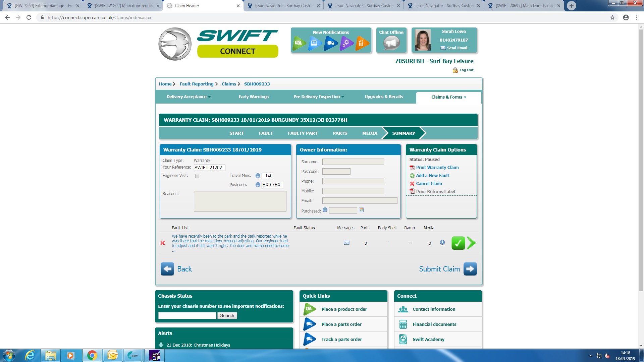The width and height of the screenshot is (644, 362).
Task: Click the green checkmark fault icon
Action: 458,243
